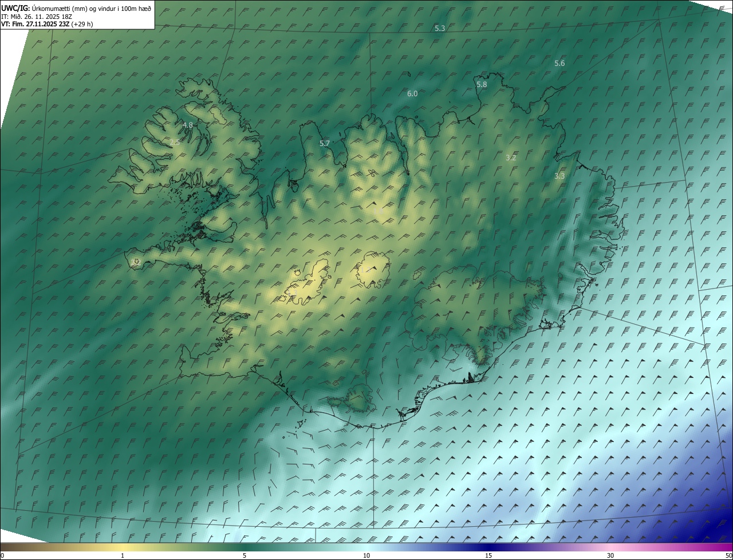Click the 5.8 value label on the map
This screenshot has width=733, height=560.
tap(482, 85)
